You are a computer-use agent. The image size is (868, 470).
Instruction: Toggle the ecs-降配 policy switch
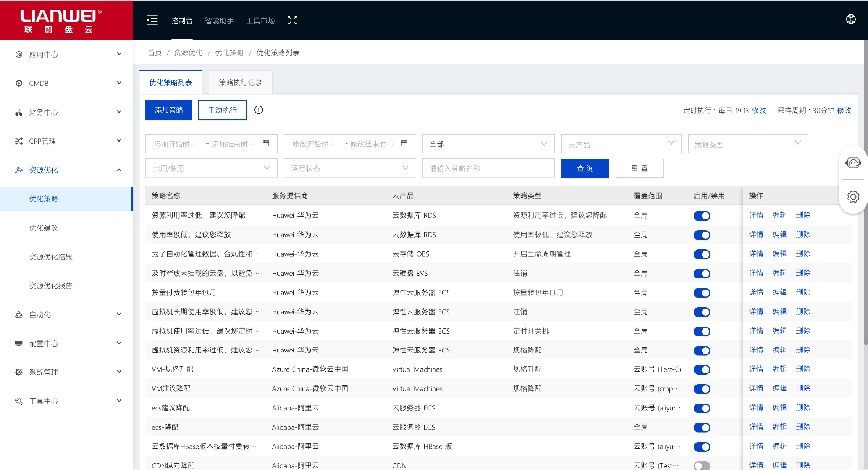(702, 427)
